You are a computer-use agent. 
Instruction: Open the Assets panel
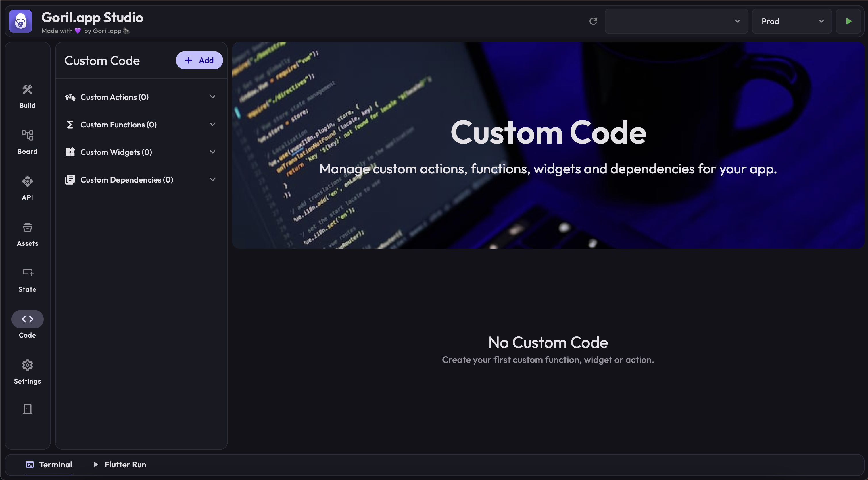click(x=27, y=234)
